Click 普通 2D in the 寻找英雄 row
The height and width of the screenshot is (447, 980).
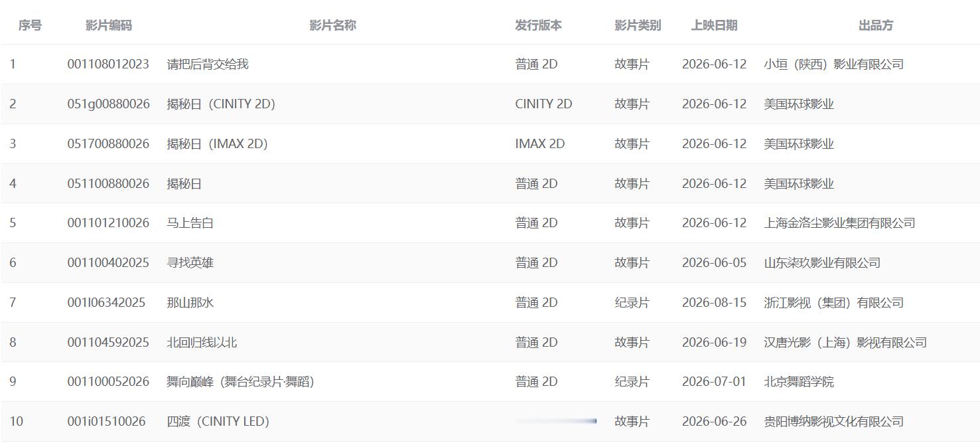pos(536,263)
